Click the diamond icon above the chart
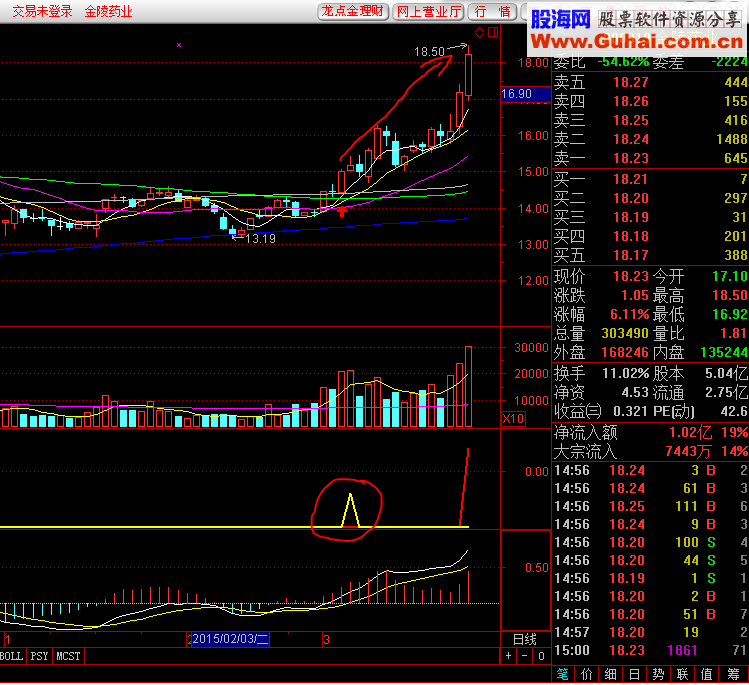This screenshot has width=749, height=685. (x=479, y=32)
